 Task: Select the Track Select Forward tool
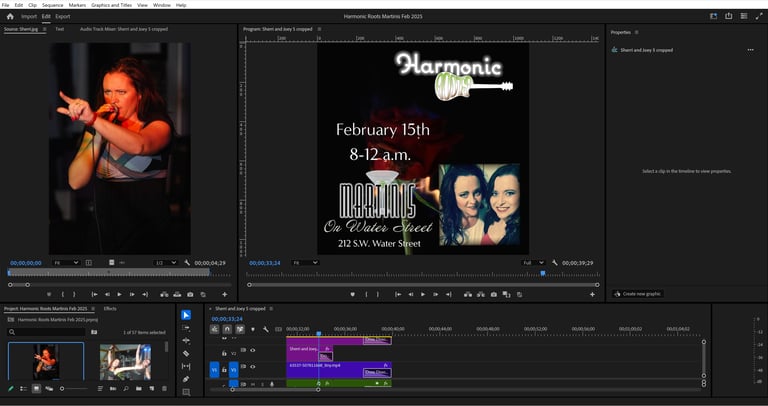[186, 328]
